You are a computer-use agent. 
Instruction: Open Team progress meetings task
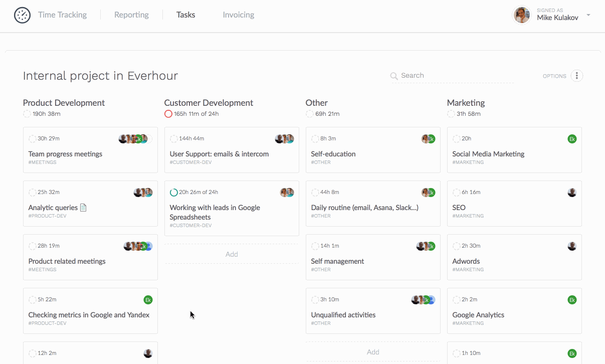[65, 154]
